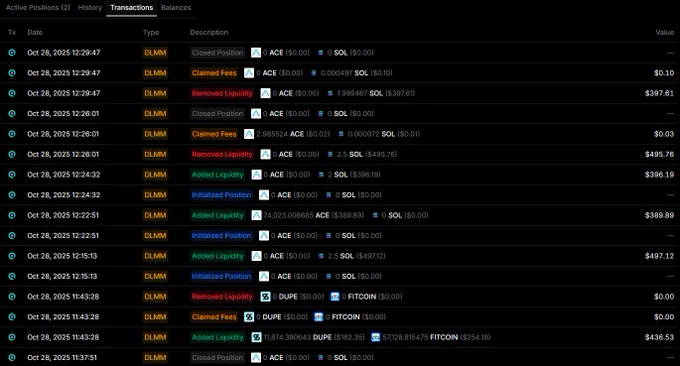Click the $495.76 value cell
The width and height of the screenshot is (680, 366).
659,154
